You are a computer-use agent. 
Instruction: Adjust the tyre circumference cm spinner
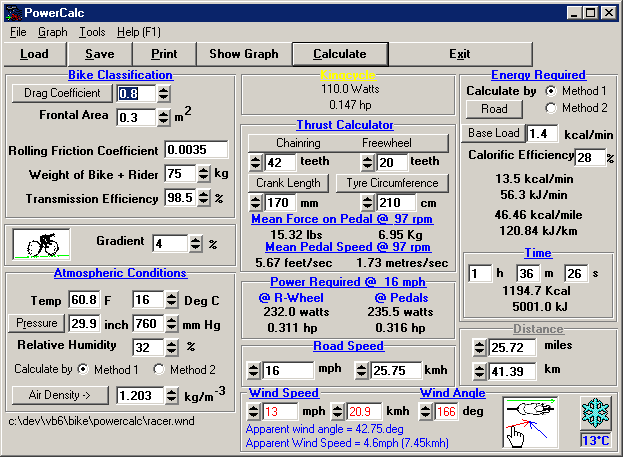(367, 203)
